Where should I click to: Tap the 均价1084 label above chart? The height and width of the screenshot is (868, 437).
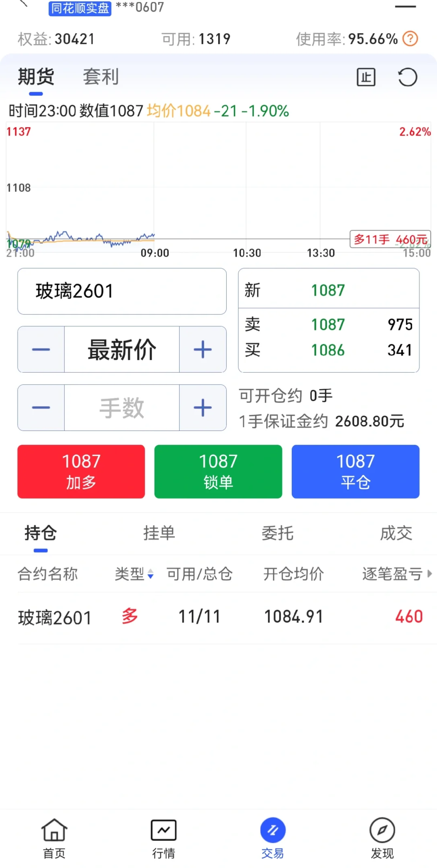point(178,111)
